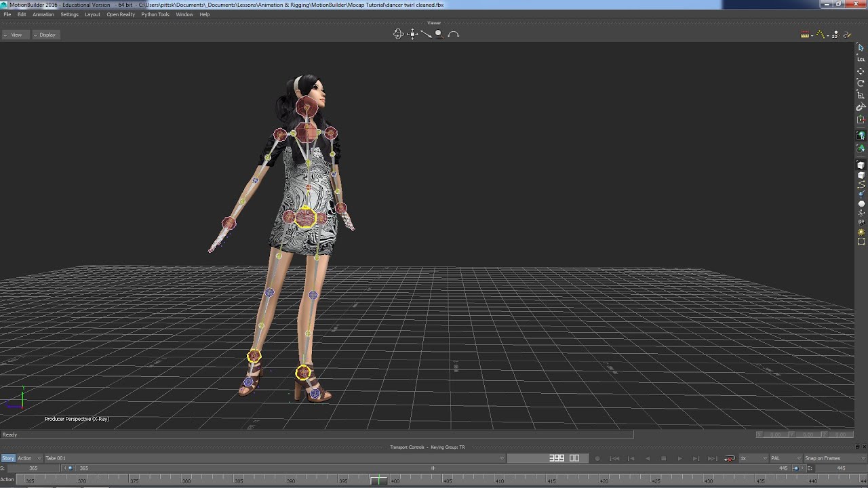The width and height of the screenshot is (868, 488).
Task: Click the play backward button
Action: point(648,458)
